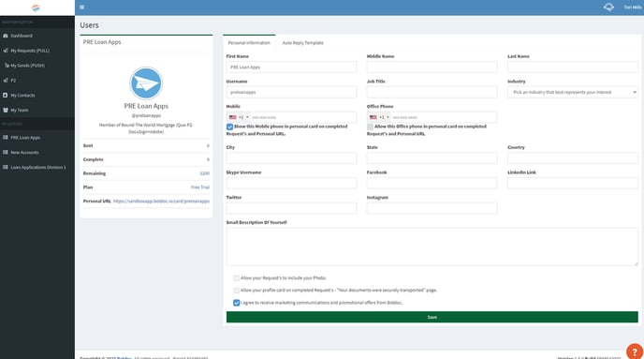Click the P2 sidebar icon
The image size is (644, 359).
6,81
